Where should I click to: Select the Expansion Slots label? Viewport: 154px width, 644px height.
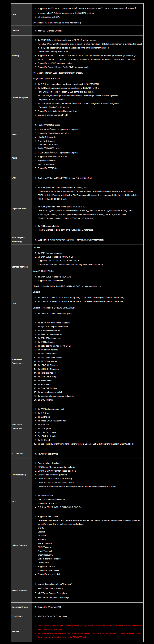19,209
